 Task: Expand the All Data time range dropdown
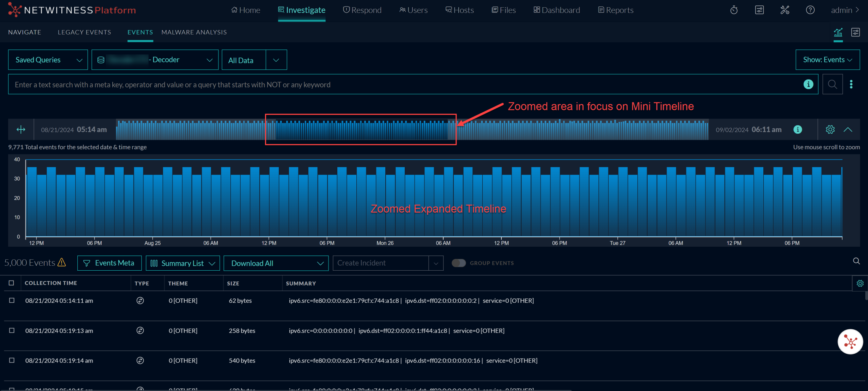tap(276, 60)
